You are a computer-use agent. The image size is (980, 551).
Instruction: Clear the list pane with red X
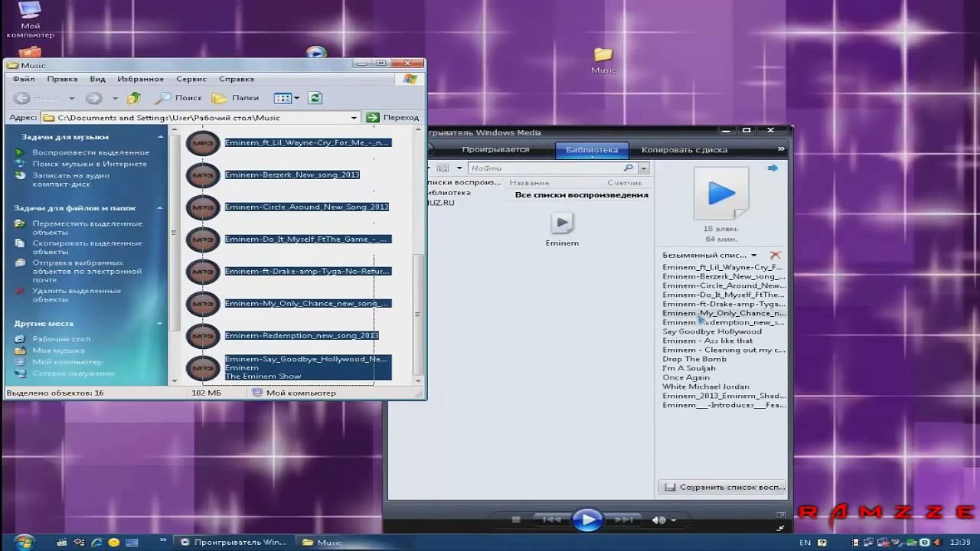click(775, 256)
